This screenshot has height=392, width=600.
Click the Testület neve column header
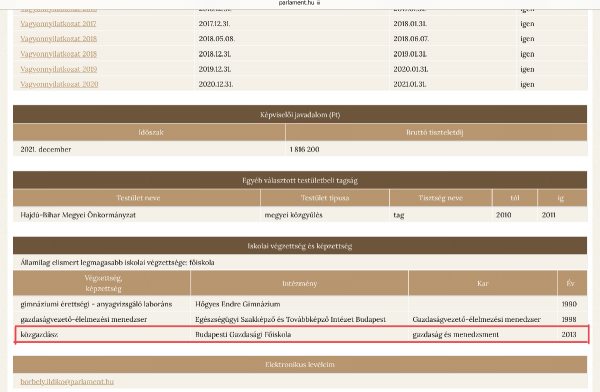[137, 198]
